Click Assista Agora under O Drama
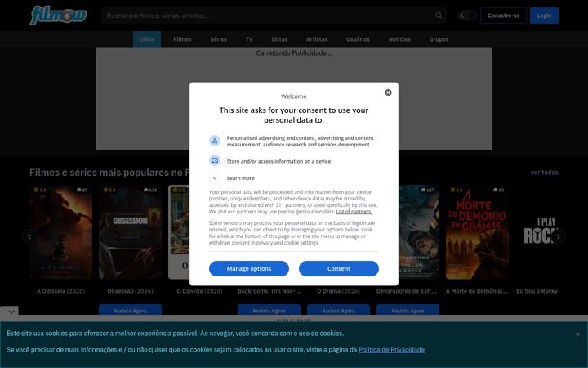The width and height of the screenshot is (588, 368). (x=338, y=311)
